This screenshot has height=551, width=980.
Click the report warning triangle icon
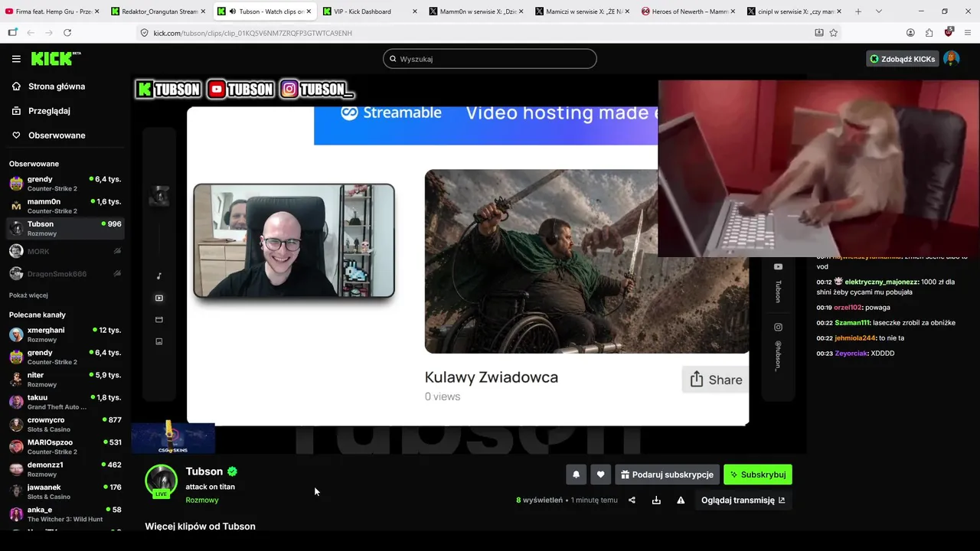point(681,500)
